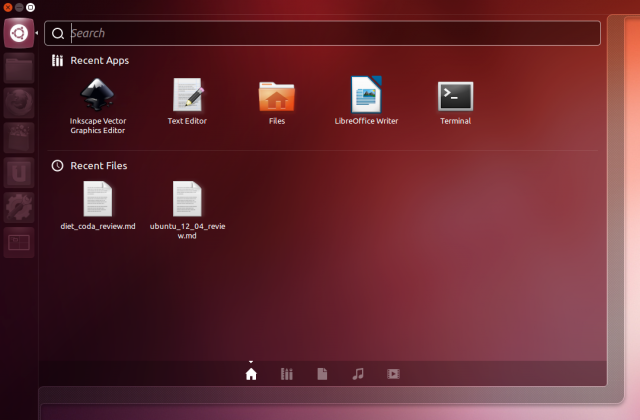640x420 pixels.
Task: Open Firefox from the launcher
Action: click(x=19, y=103)
